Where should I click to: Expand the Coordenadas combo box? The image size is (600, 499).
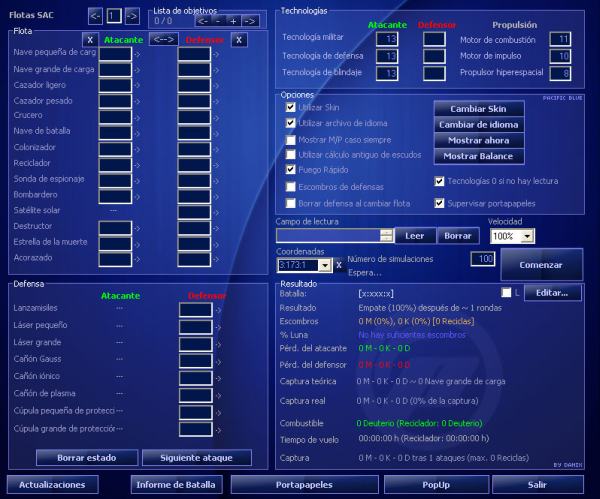pos(326,265)
